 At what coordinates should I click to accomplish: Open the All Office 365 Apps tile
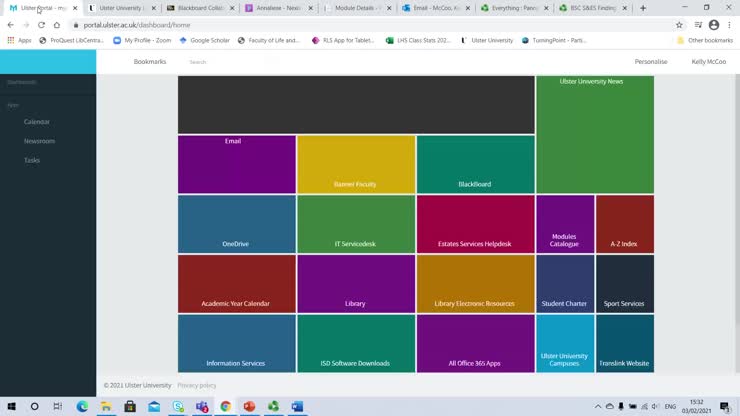pyautogui.click(x=476, y=344)
